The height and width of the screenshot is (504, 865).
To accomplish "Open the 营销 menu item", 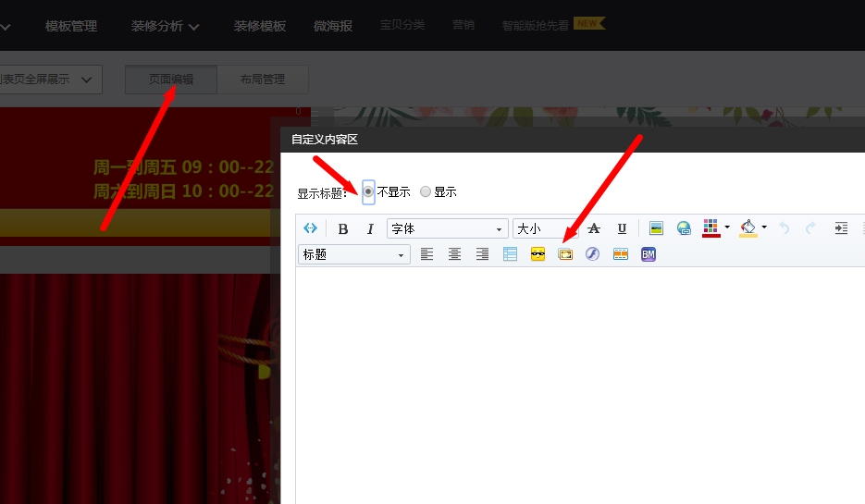I will tap(463, 25).
